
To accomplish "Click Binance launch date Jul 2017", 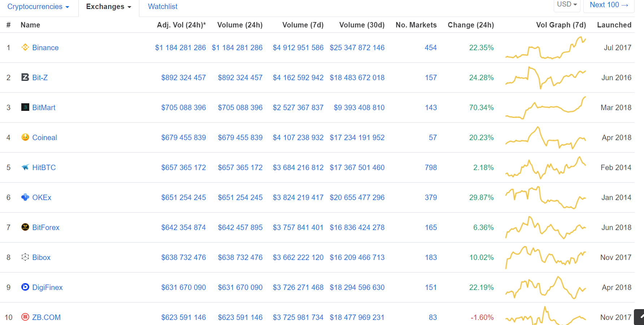I will (x=618, y=48).
